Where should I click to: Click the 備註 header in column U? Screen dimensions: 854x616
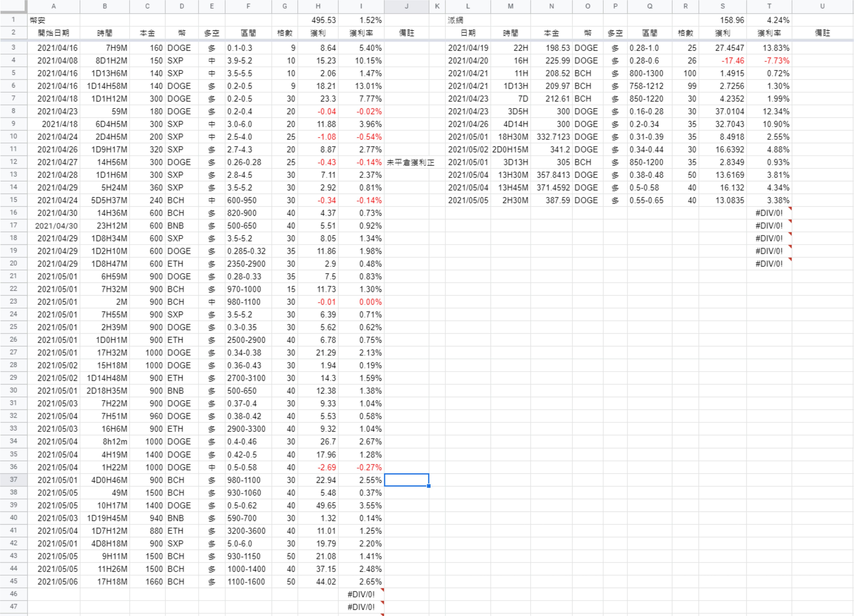(822, 33)
